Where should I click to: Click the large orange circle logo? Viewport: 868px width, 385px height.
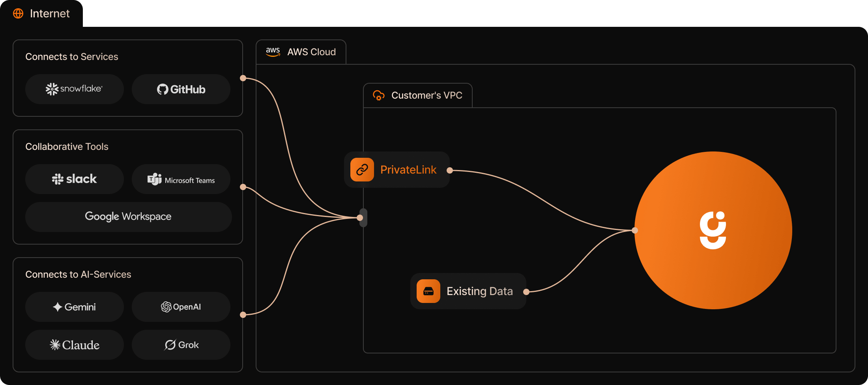(713, 230)
